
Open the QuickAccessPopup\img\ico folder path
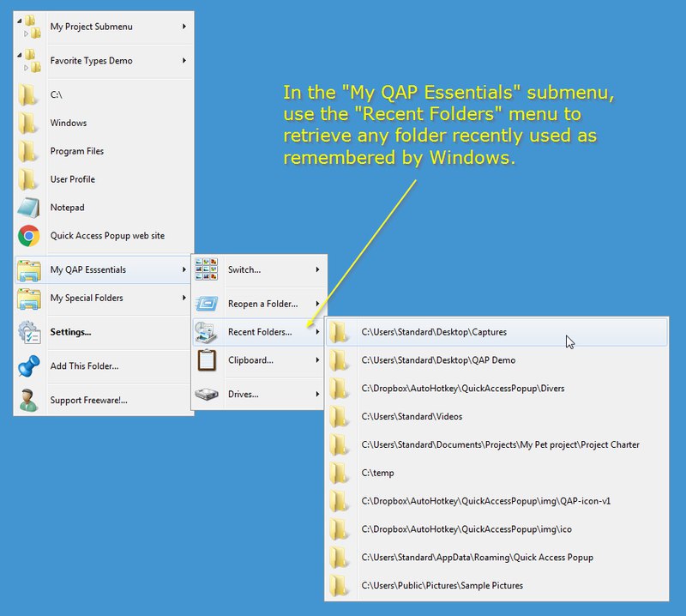[496, 528]
